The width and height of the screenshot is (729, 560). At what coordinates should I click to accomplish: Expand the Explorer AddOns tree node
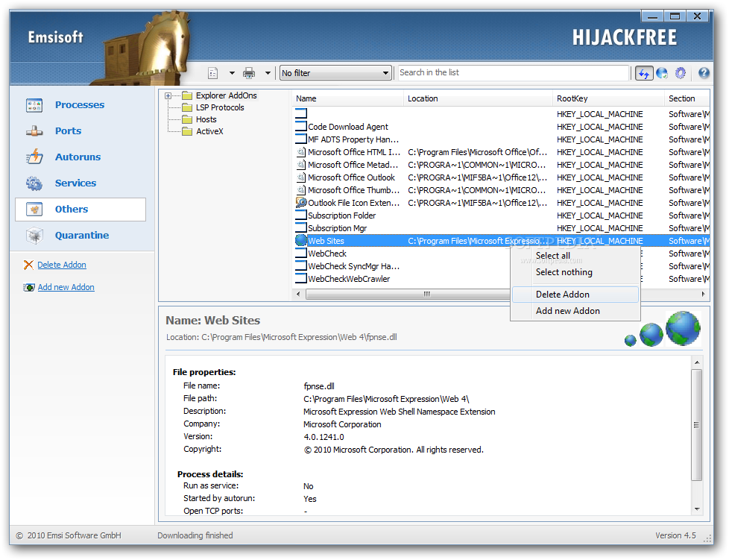[168, 95]
